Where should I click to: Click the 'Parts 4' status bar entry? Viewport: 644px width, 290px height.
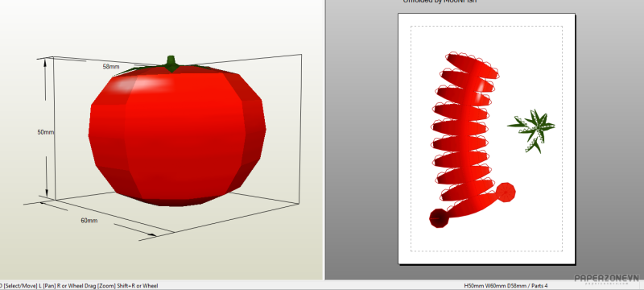pos(539,285)
